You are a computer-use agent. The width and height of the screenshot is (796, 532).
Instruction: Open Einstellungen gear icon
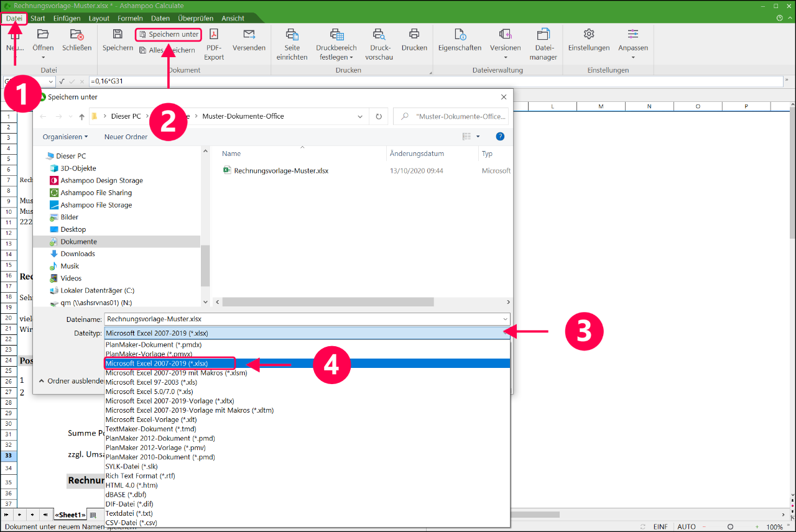[x=589, y=34]
